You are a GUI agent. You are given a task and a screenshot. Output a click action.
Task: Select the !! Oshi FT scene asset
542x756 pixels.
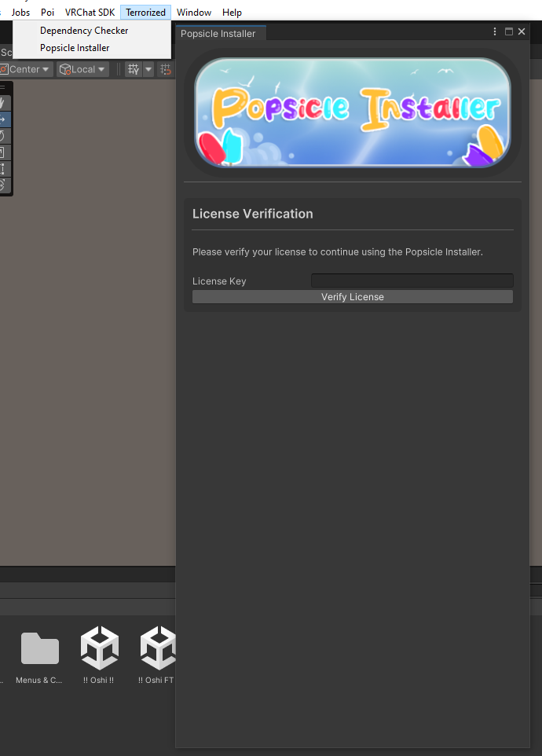click(x=157, y=655)
